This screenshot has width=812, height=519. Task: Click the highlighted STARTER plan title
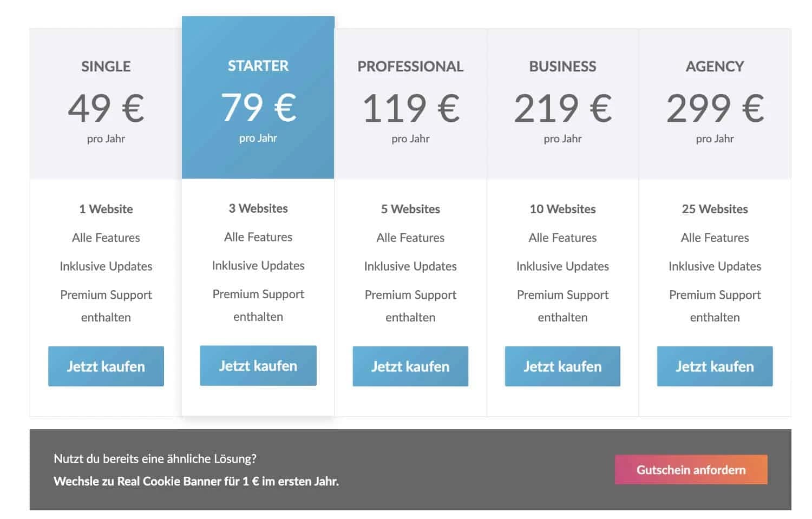pos(258,66)
